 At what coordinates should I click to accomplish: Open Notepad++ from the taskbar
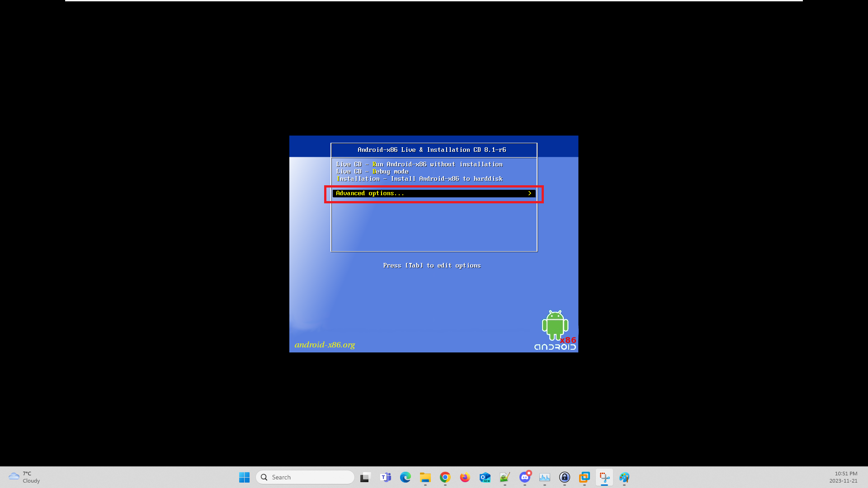pos(505,477)
